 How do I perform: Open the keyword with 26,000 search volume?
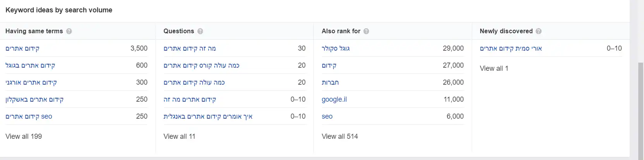pos(330,82)
